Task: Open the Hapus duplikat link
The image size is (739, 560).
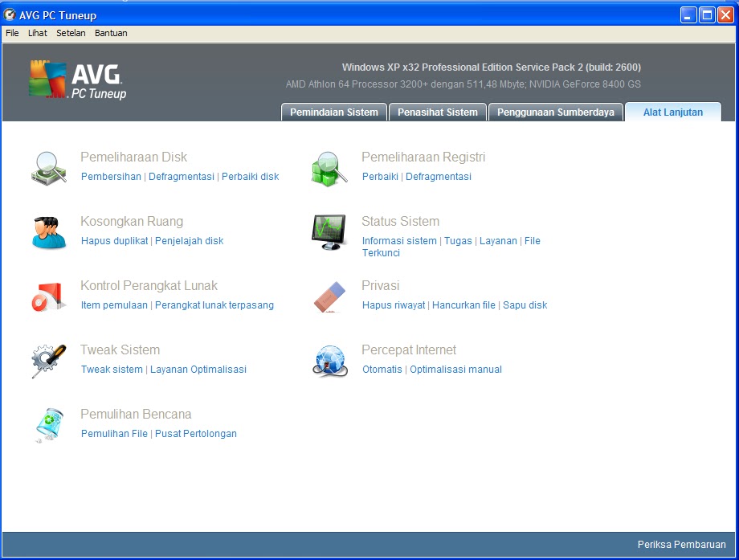Action: click(115, 241)
